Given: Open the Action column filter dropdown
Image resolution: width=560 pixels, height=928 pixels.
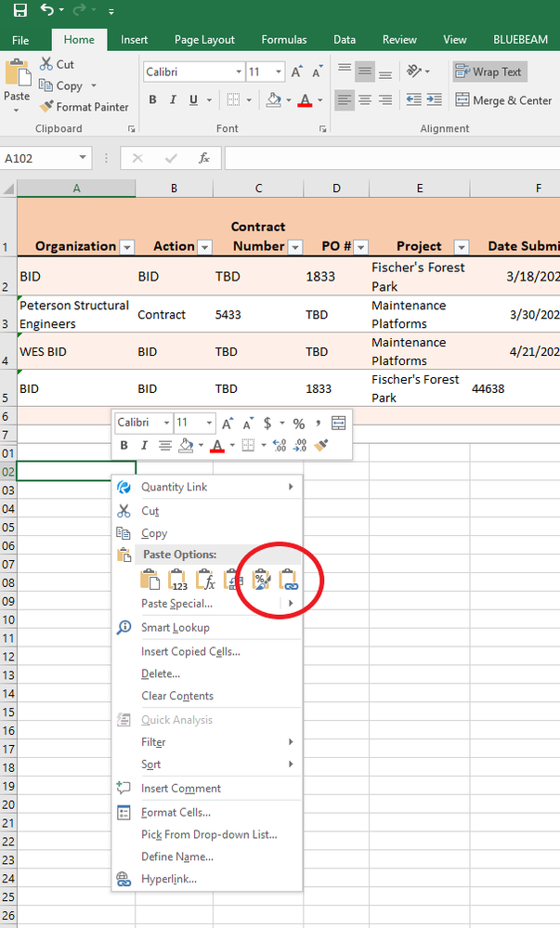Looking at the screenshot, I should click(x=204, y=247).
